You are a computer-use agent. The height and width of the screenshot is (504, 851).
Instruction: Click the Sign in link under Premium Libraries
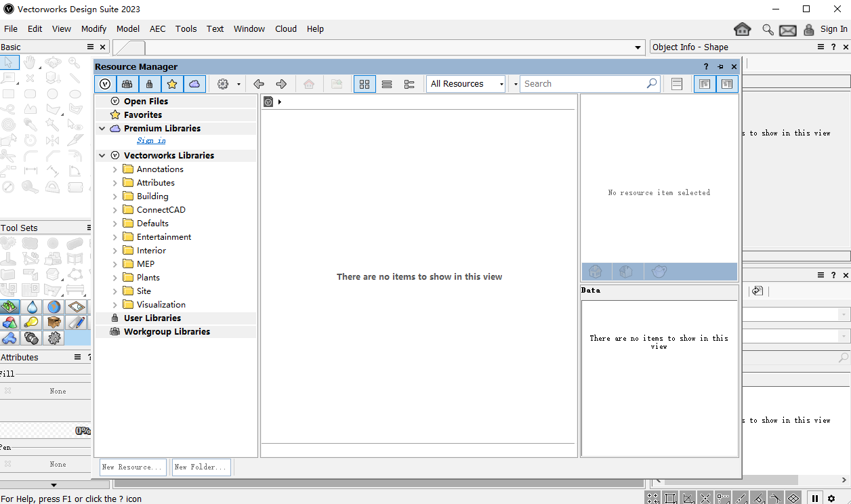pos(151,141)
